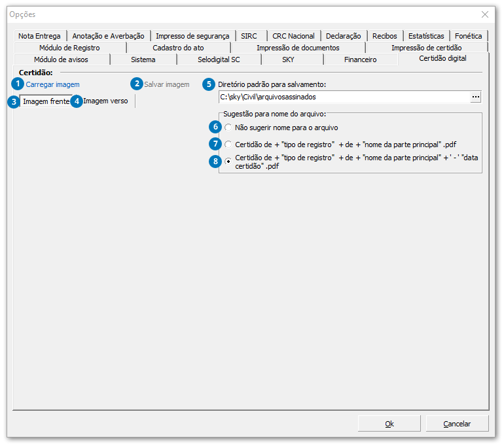This screenshot has height=446, width=504.
Task: Open Impressão de certidão tab
Action: (427, 48)
